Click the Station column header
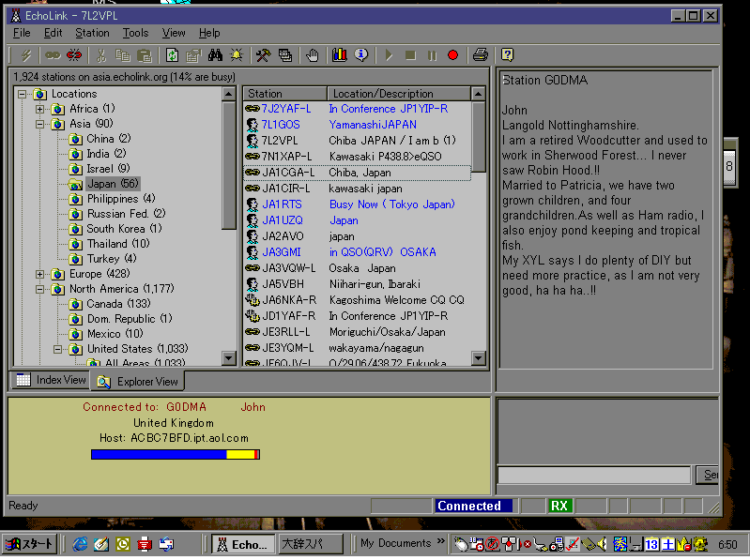Image resolution: width=750 pixels, height=560 pixels. pos(285,94)
